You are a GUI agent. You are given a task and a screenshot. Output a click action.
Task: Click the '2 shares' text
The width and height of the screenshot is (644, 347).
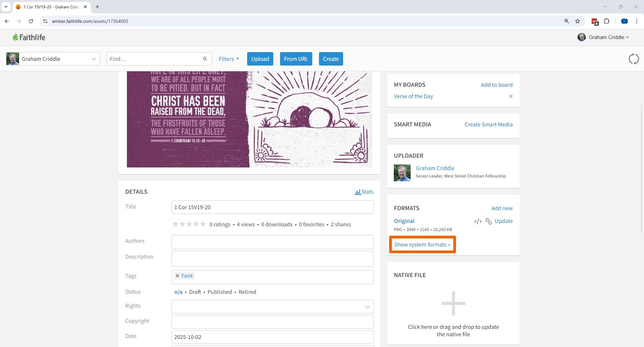point(341,224)
